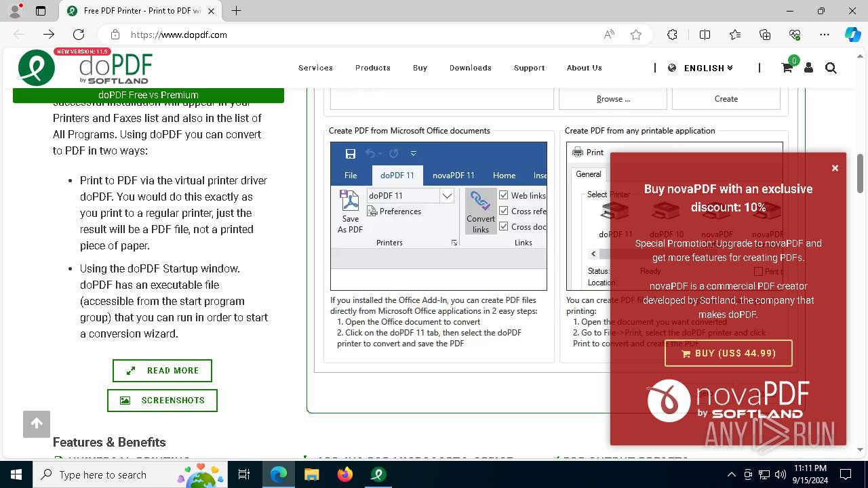Open Windows Start menu
Screen dimensions: 868x488
click(16, 474)
